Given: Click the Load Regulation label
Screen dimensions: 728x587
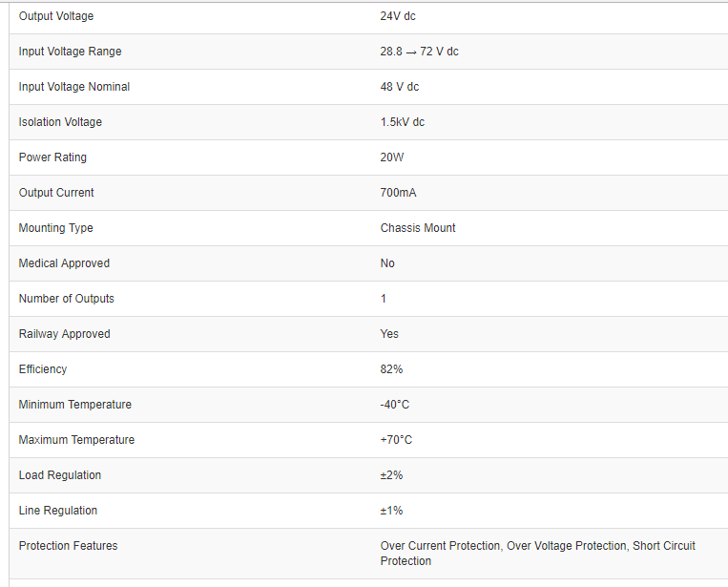Looking at the screenshot, I should point(60,475).
